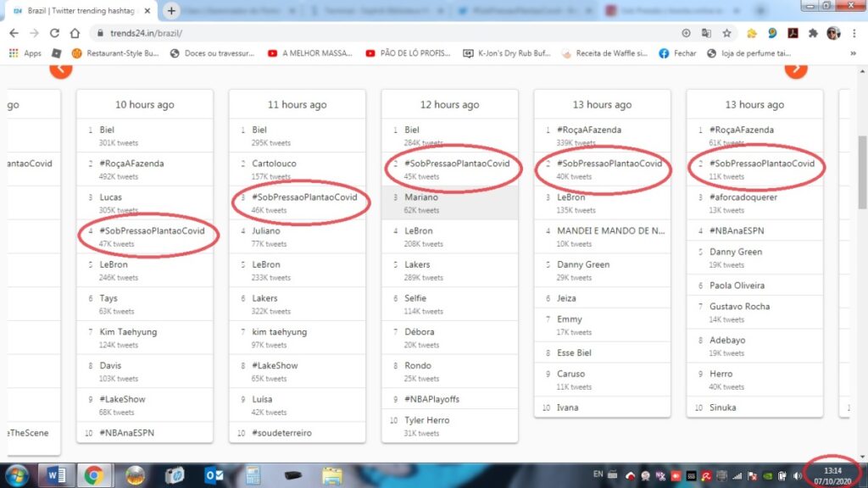Open Selfie trend link
Viewport: 868px width, 488px height.
[x=415, y=298]
